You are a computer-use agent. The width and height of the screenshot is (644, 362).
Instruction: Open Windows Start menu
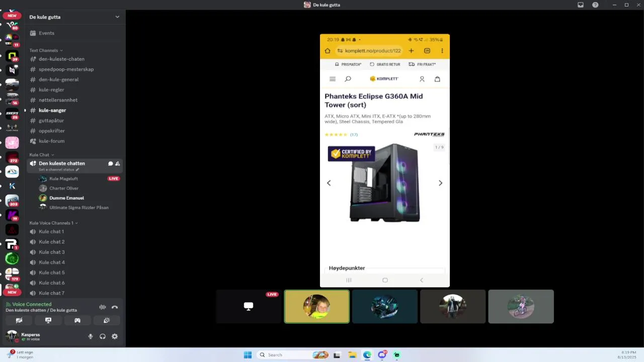pos(248,355)
